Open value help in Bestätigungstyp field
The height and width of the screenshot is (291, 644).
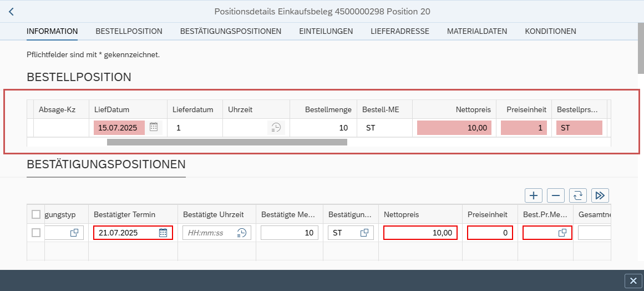pos(74,233)
